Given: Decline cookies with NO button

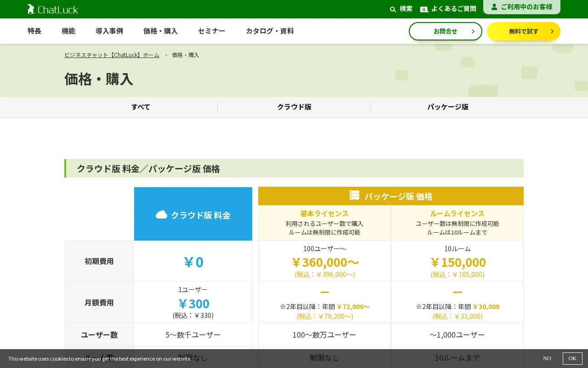Looking at the screenshot, I should [x=547, y=358].
